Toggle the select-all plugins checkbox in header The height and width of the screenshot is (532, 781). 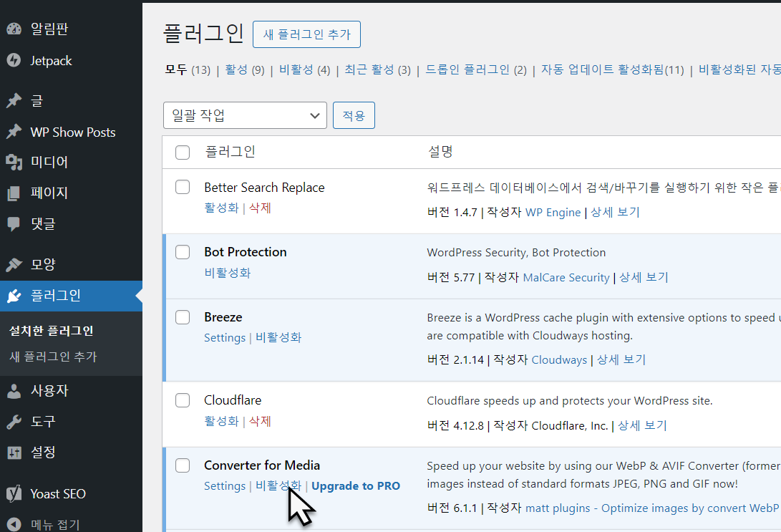(183, 152)
